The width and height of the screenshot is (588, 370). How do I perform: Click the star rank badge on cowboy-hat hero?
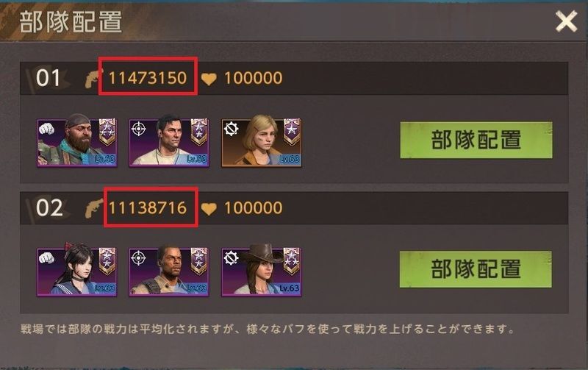(x=291, y=261)
